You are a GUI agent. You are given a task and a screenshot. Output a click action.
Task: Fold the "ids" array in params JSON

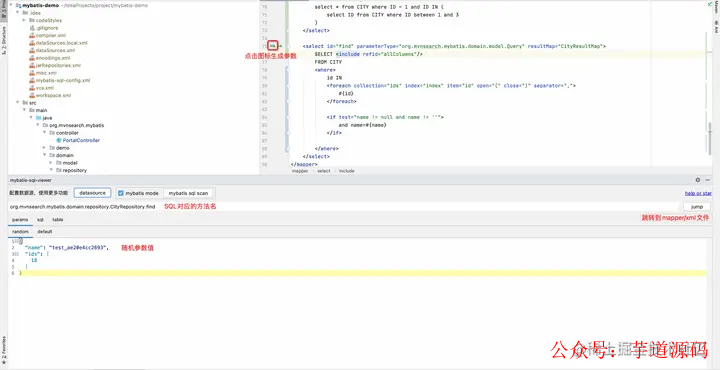[17, 253]
